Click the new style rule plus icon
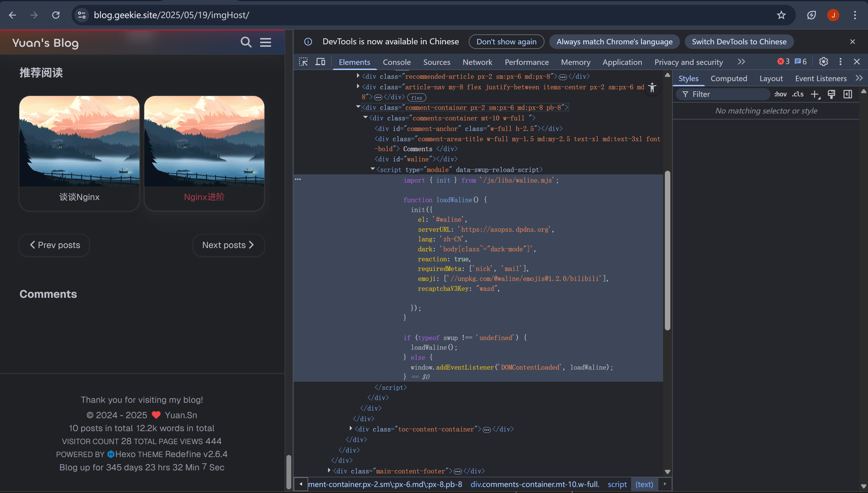 [815, 94]
